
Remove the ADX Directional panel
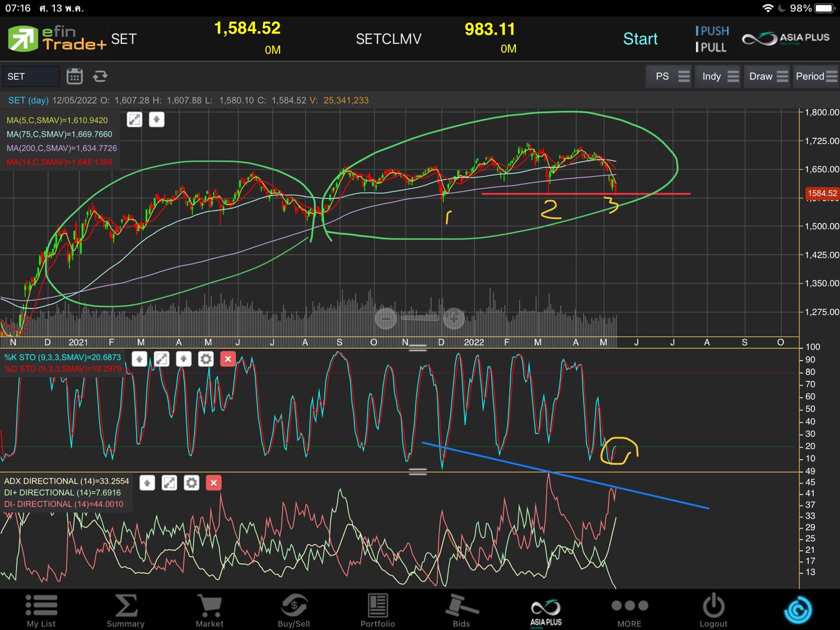tap(214, 483)
